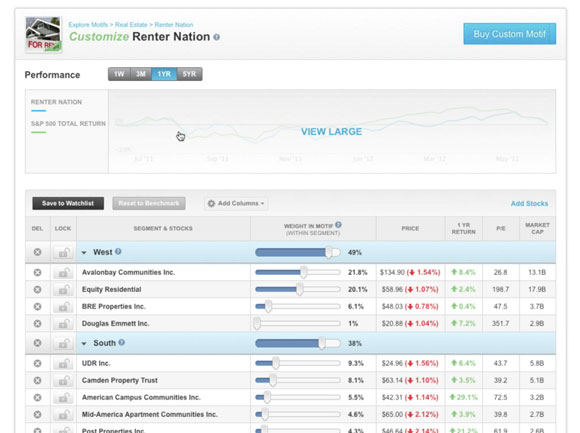Lock Avalonbay Communities Inc. weight

63,273
